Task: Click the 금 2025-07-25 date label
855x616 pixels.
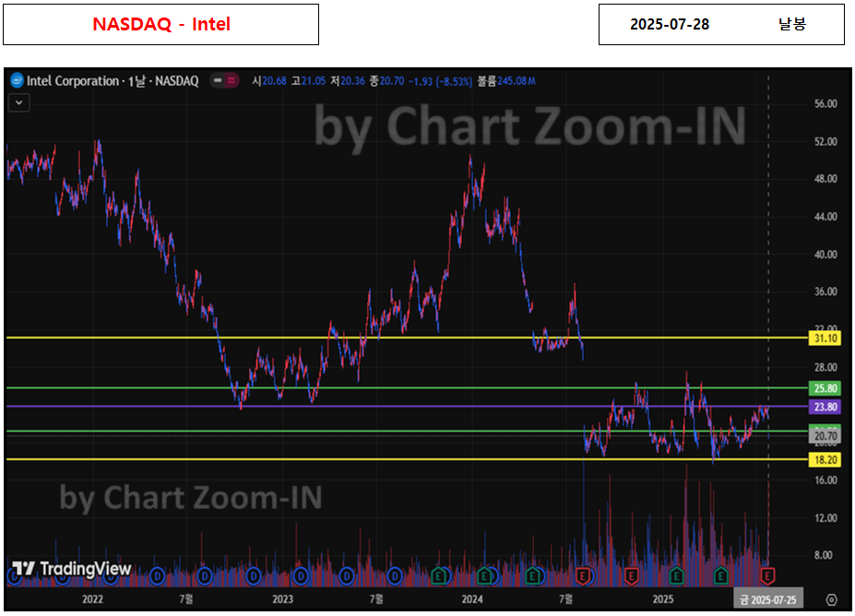Action: pyautogui.click(x=767, y=599)
